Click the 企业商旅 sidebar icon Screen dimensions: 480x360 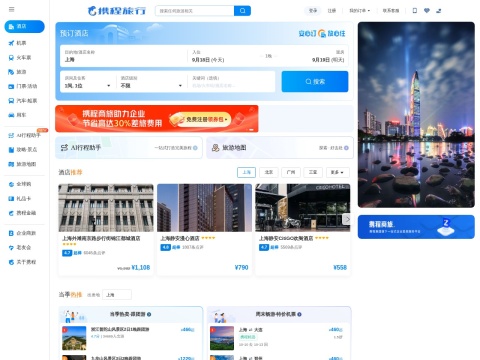pos(11,233)
